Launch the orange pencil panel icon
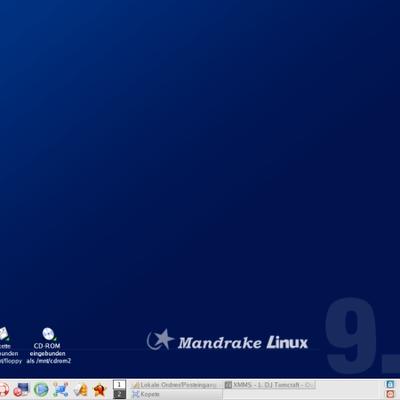 (x=80, y=389)
